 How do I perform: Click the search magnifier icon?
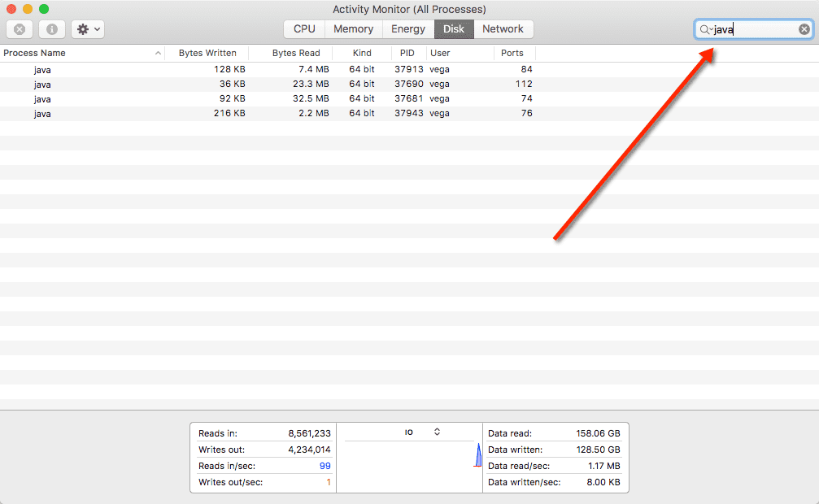point(704,29)
